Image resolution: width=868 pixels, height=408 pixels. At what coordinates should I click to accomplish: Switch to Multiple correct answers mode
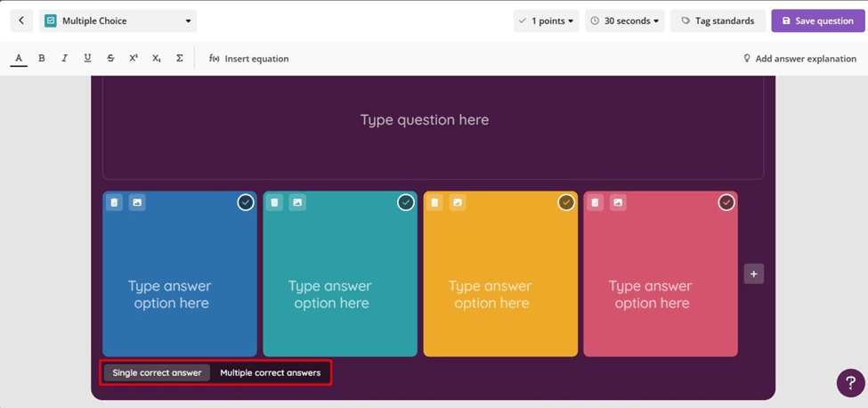pos(270,372)
